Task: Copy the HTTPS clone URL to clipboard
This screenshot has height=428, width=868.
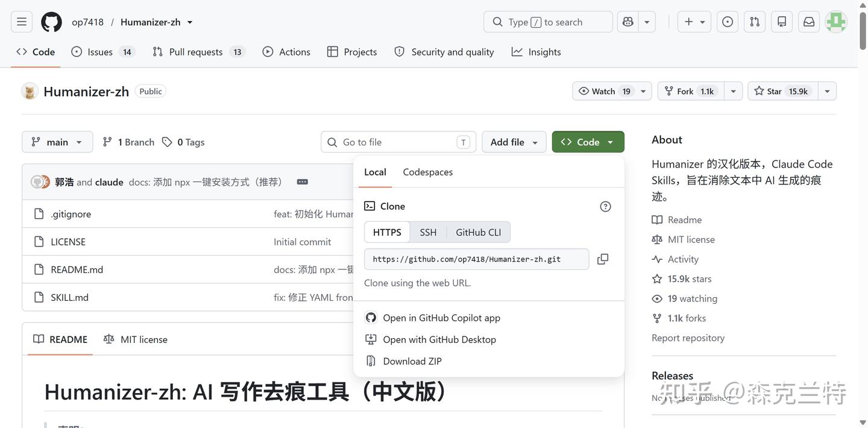Action: click(x=603, y=259)
